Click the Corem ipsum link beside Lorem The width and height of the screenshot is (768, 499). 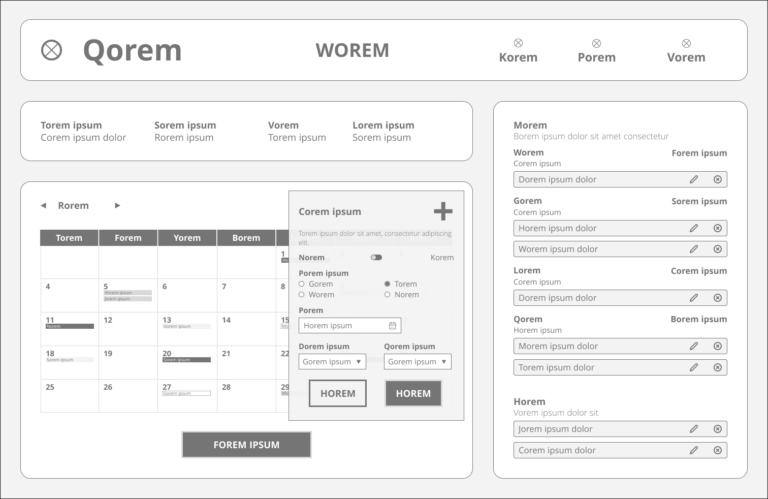click(699, 271)
